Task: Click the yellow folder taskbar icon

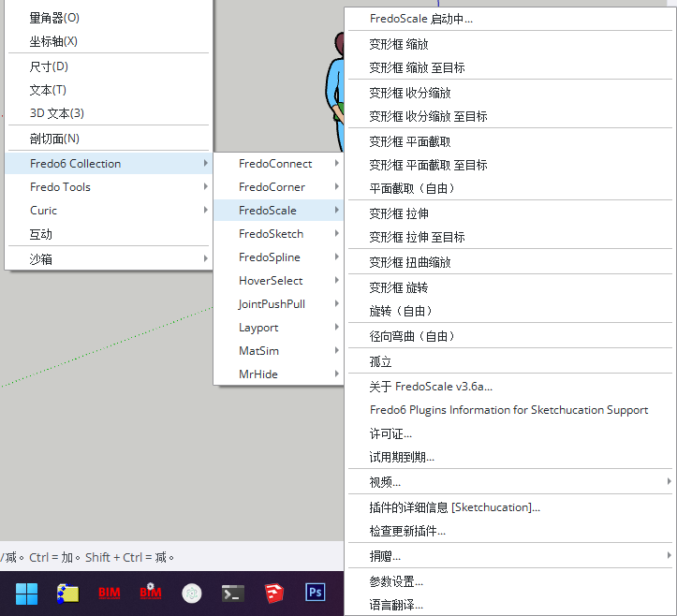Action: [67, 593]
